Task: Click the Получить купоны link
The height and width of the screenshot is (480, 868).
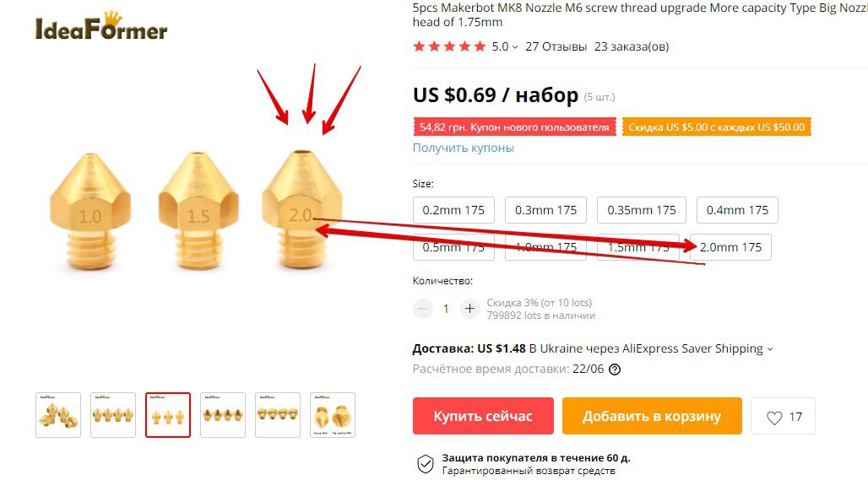Action: click(464, 148)
